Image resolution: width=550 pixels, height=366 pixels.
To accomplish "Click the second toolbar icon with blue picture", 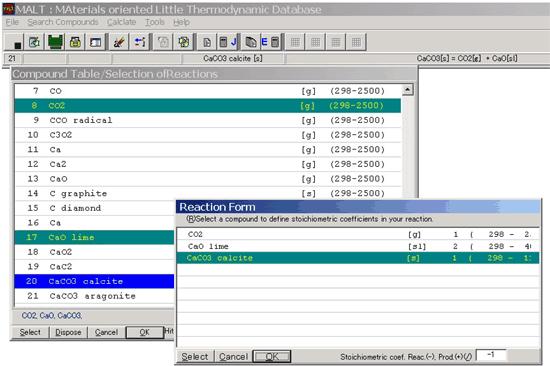I will click(x=34, y=42).
